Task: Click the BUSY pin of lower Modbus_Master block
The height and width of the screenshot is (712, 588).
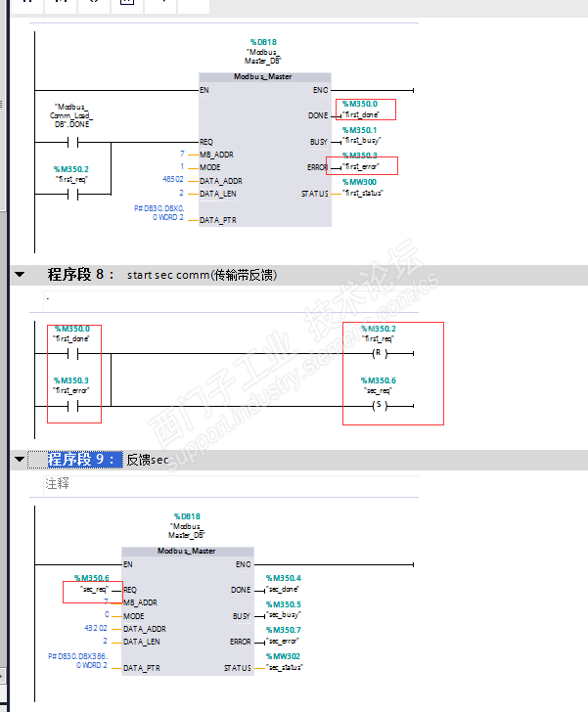Action: 242,616
